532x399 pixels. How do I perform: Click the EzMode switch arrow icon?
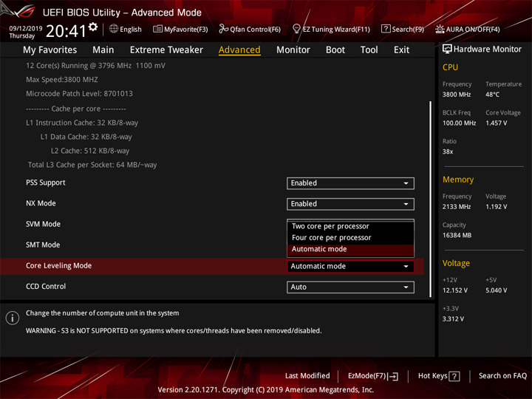(393, 376)
